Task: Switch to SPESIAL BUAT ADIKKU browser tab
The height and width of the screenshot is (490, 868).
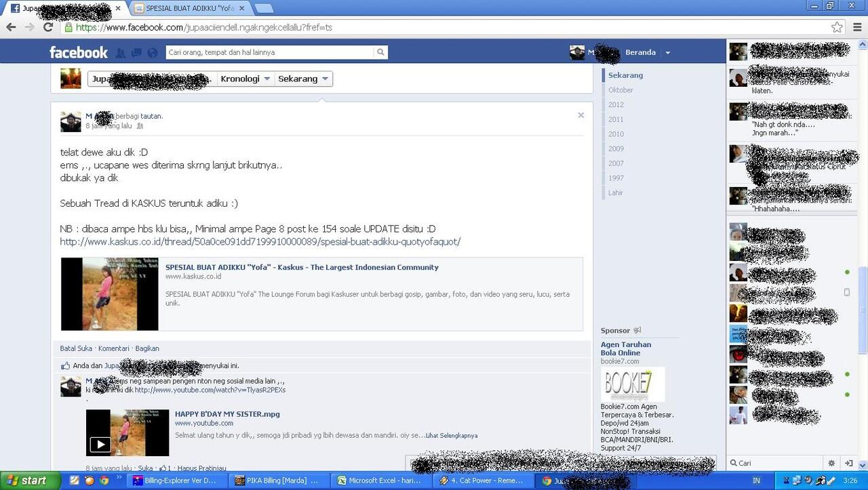Action: pos(190,8)
